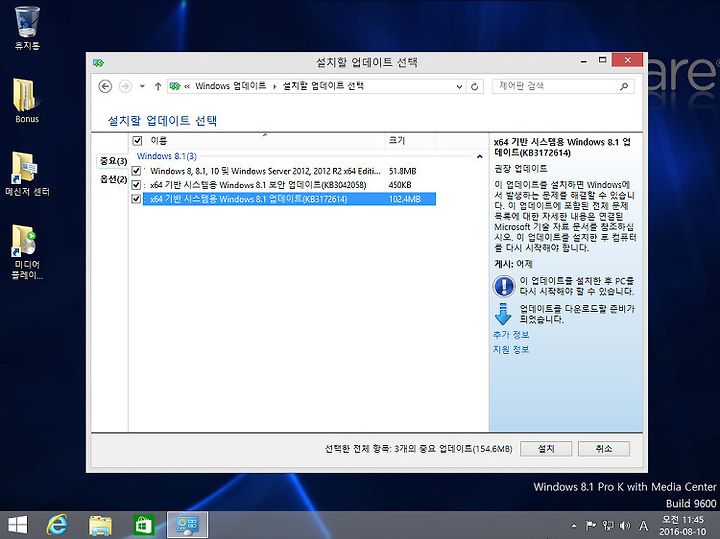Click the Windows Update title bar icon

click(x=98, y=62)
